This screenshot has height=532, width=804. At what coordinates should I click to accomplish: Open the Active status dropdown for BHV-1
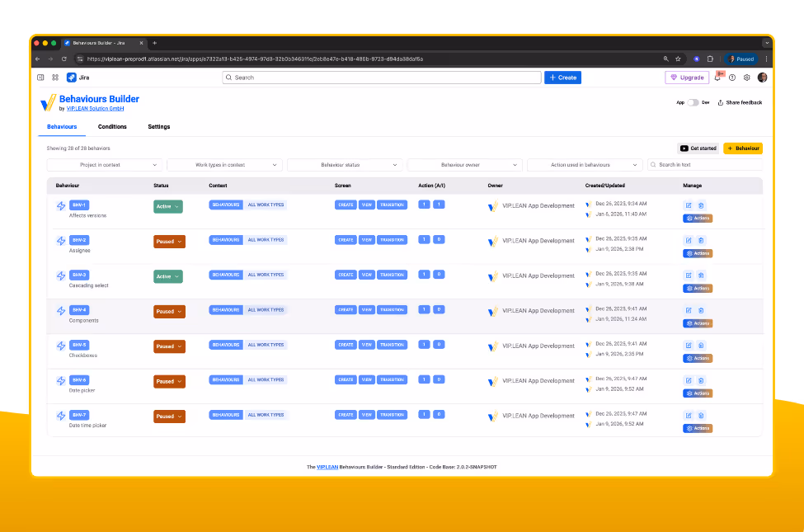168,207
